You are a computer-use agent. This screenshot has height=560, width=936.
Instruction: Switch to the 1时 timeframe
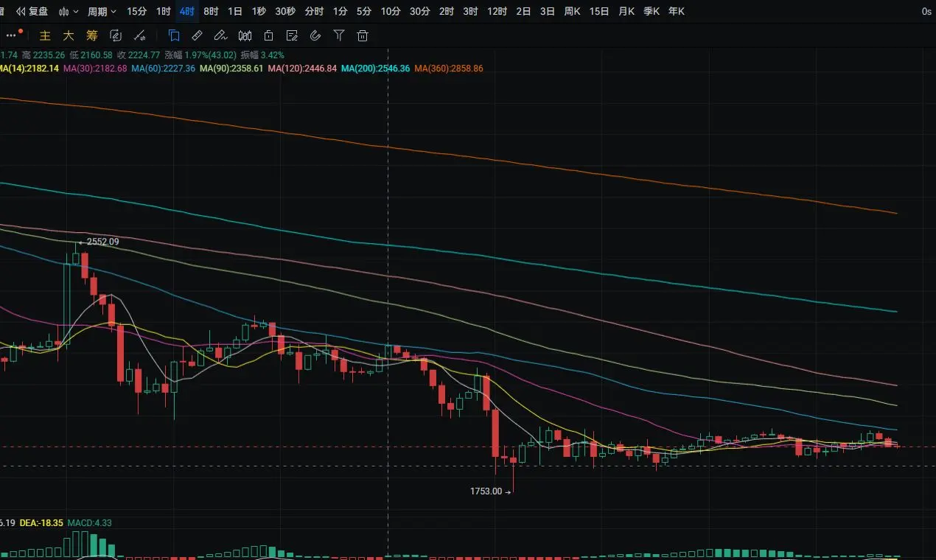click(163, 11)
